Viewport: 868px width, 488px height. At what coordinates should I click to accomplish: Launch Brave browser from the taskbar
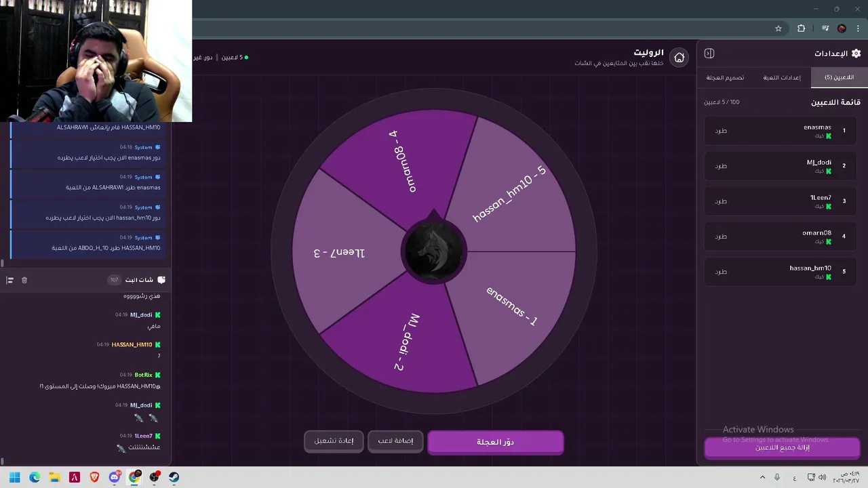tap(94, 477)
